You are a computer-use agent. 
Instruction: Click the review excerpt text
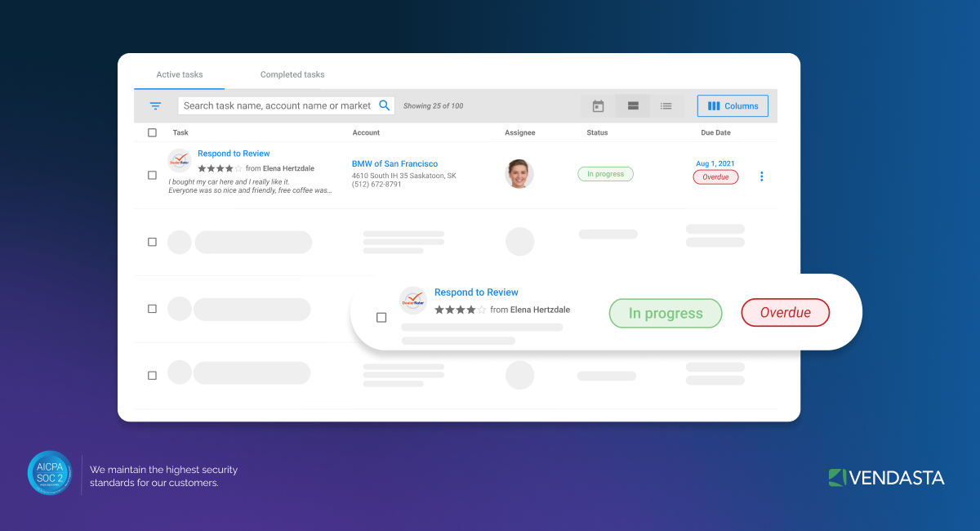pos(250,186)
